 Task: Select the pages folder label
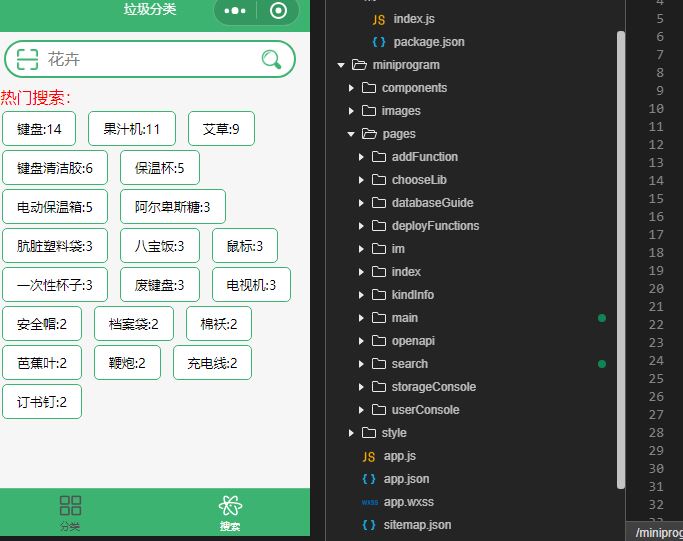399,134
